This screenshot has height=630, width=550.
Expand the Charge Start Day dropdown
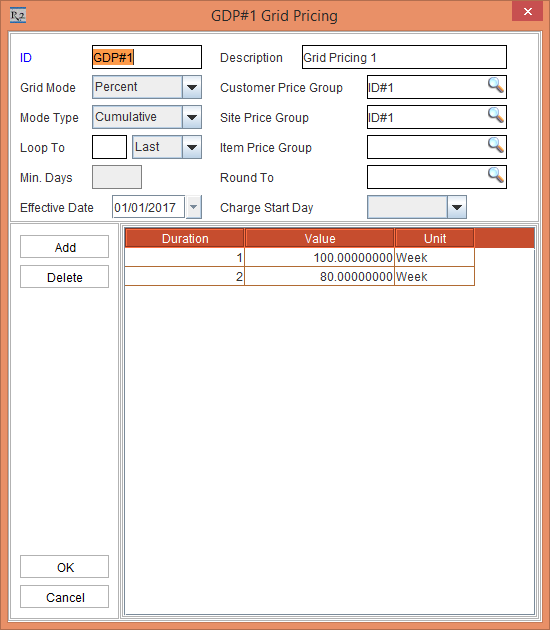457,207
